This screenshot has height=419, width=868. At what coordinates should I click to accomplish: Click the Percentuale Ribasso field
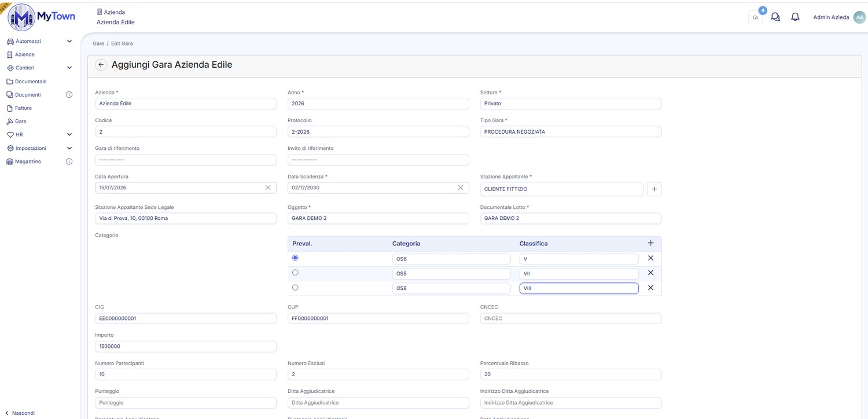tap(571, 374)
